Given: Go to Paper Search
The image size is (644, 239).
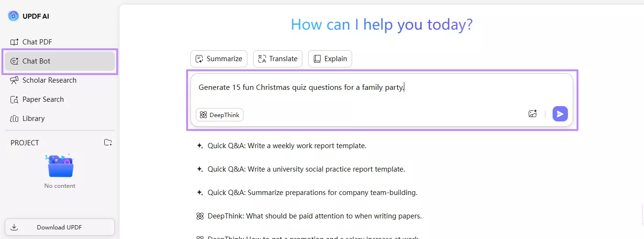Looking at the screenshot, I should (43, 99).
